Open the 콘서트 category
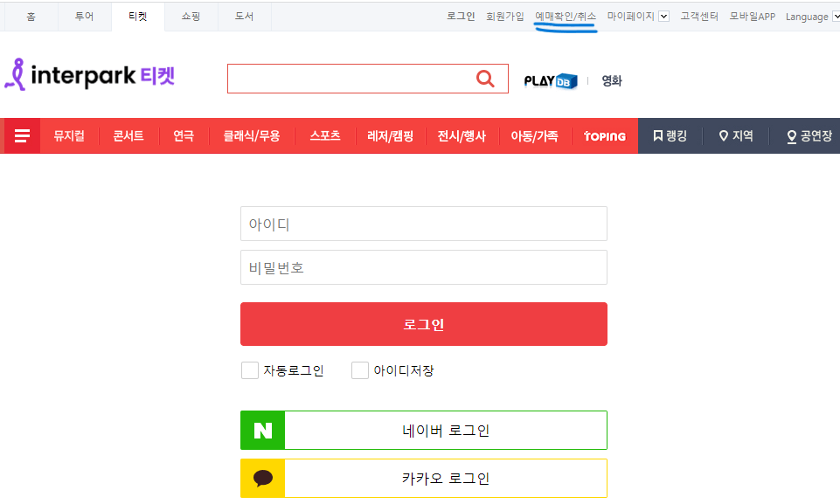Screen dimensions: 840x504 pyautogui.click(x=128, y=136)
